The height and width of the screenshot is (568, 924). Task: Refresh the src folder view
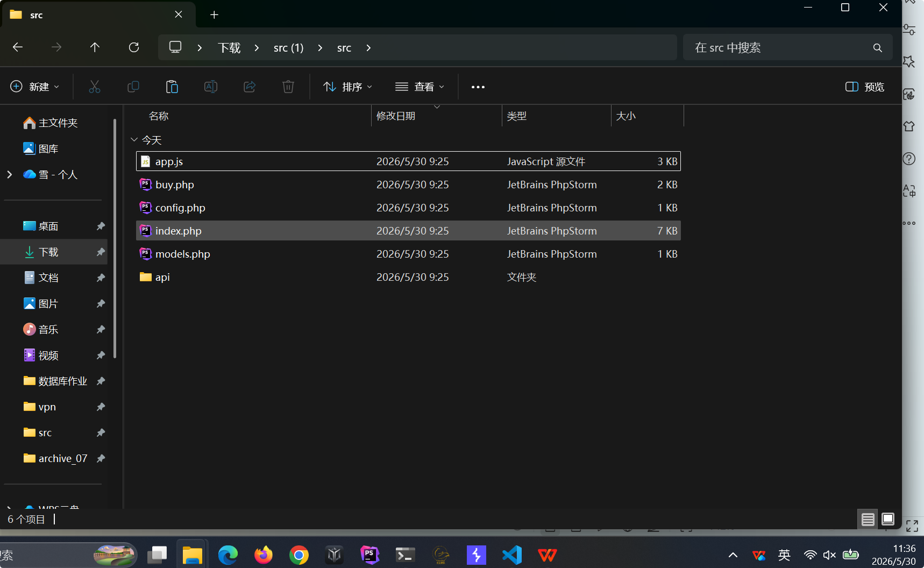click(134, 47)
